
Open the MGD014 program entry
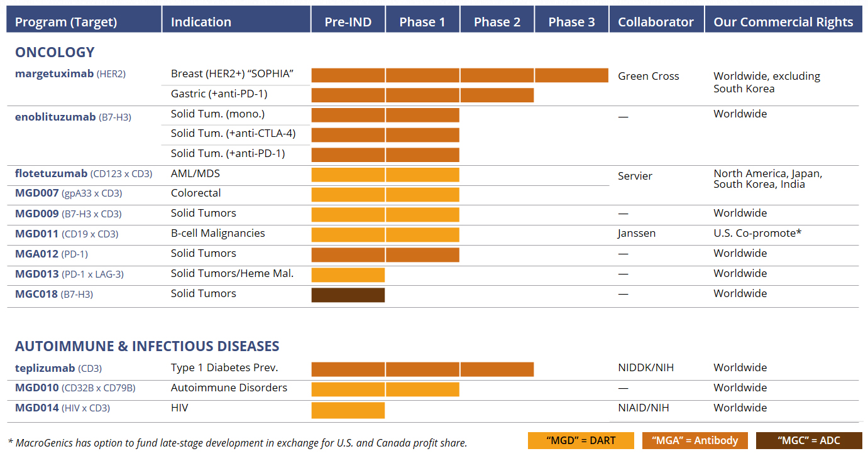point(36,408)
